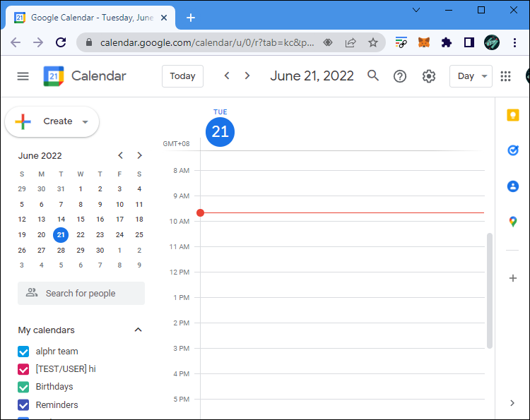530x420 pixels.
Task: Open the Day view dropdown
Action: tap(471, 76)
